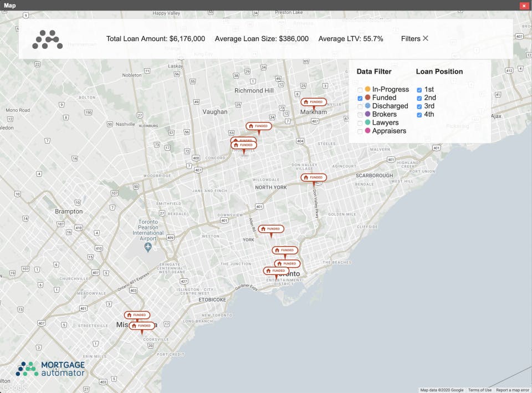Click the Map data ©2020 Google text
The image size is (532, 393).
tap(442, 390)
